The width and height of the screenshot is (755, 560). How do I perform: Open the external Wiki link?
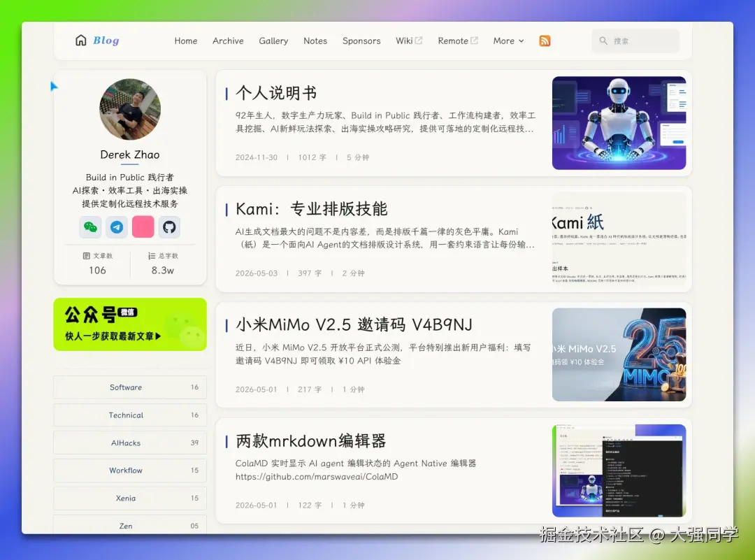click(409, 41)
